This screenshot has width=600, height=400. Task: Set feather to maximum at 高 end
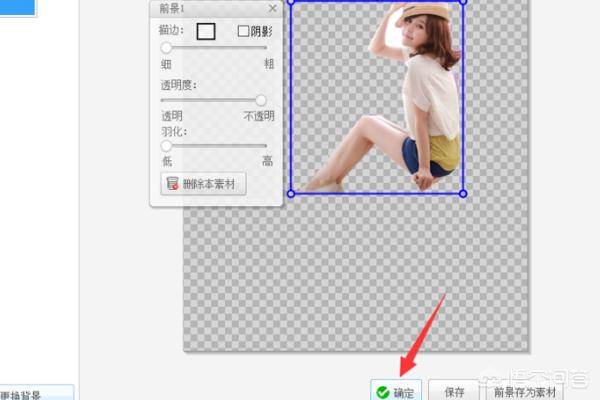point(266,146)
